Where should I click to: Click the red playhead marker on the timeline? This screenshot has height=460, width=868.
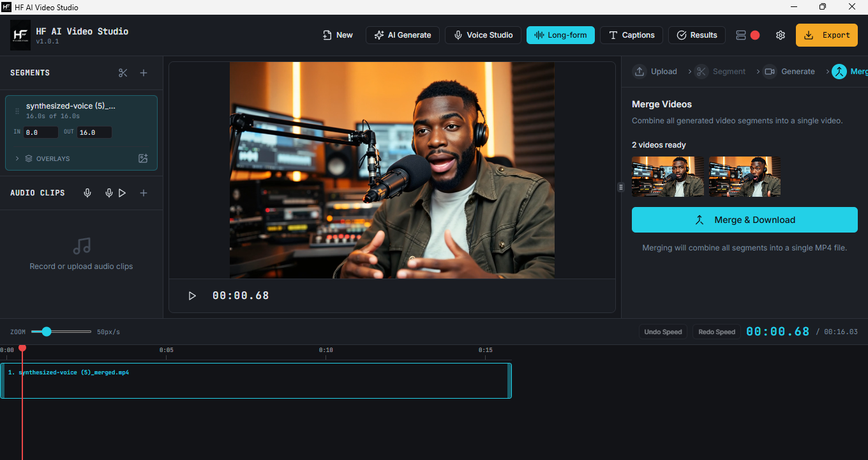point(22,348)
